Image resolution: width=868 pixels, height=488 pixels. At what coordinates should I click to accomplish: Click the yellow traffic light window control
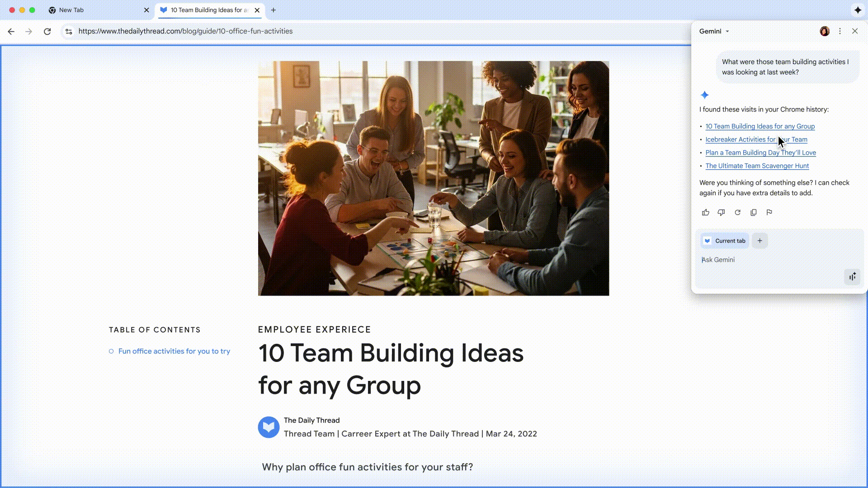[22, 10]
